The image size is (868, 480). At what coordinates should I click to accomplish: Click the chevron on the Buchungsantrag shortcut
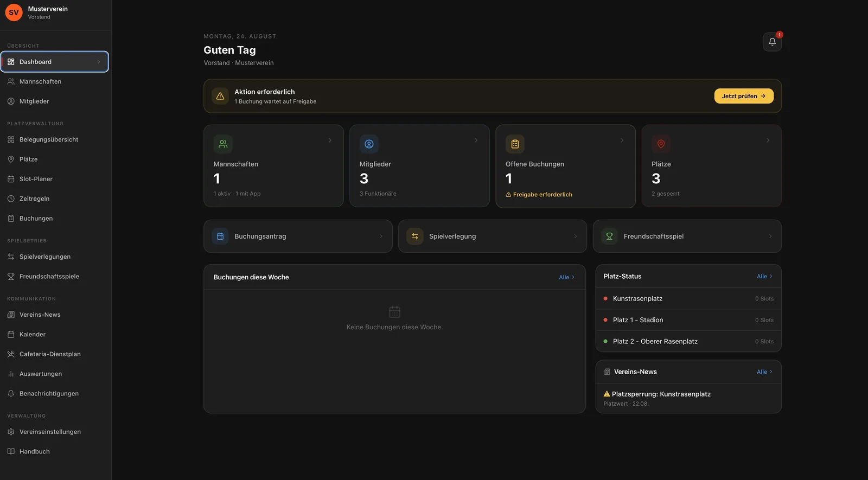[381, 236]
